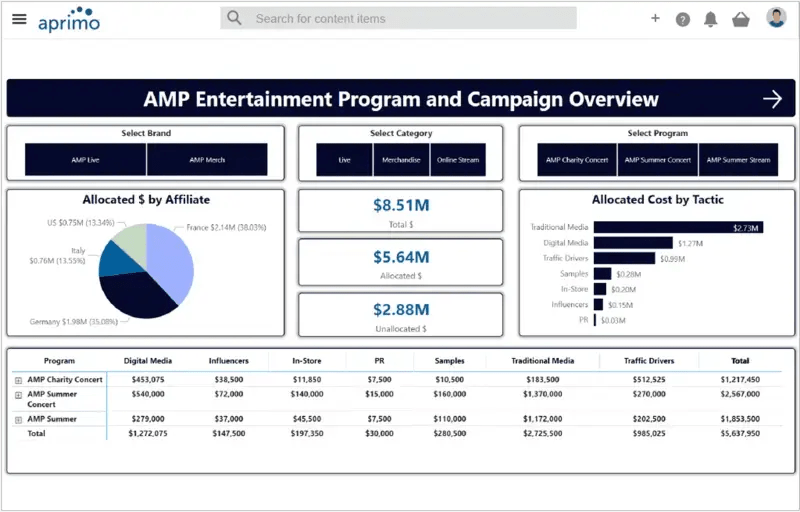Screen dimensions: 800x512
Task: Select the AMP Live brand
Action: click(86, 160)
